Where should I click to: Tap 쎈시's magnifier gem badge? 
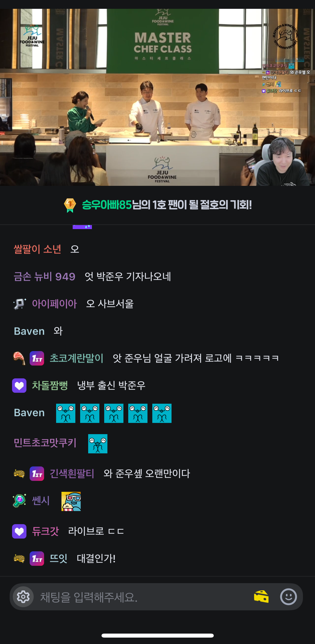click(20, 500)
